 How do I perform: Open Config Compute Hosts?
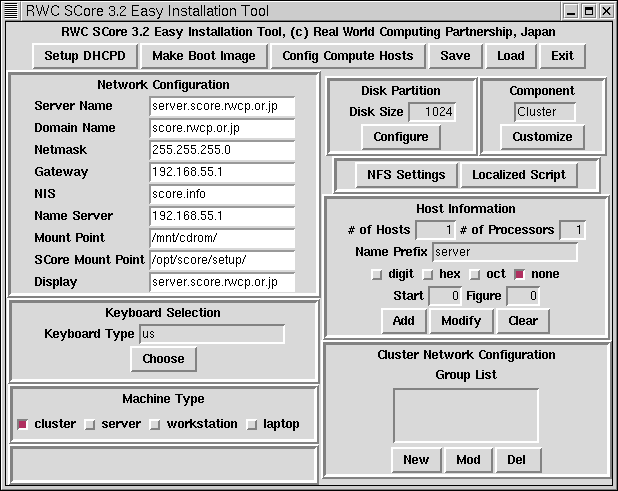348,56
